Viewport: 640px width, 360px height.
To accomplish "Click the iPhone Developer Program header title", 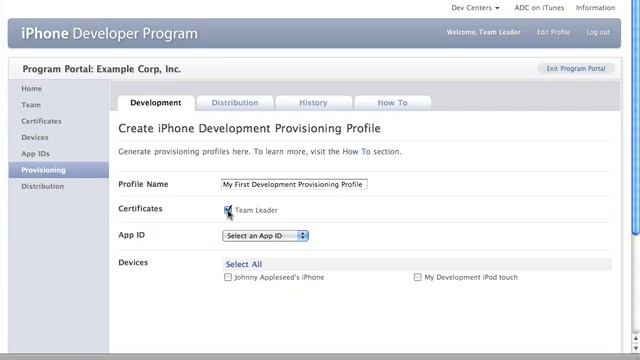I will coord(109,33).
